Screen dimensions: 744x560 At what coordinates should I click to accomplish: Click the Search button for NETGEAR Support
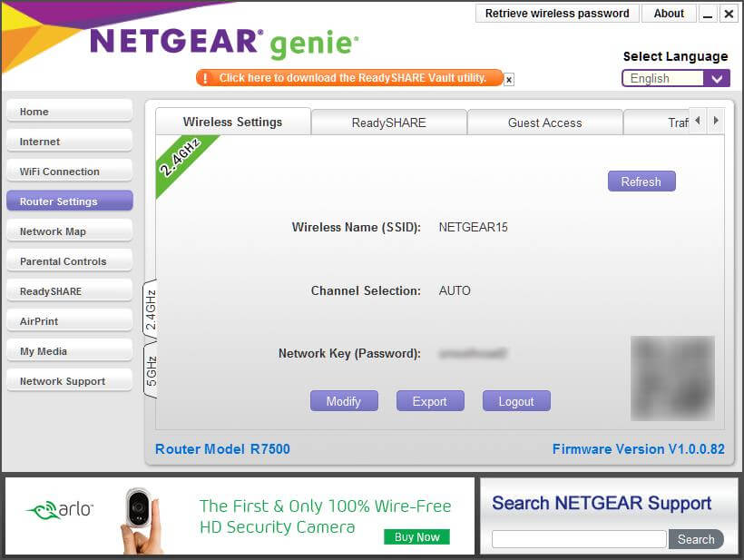696,539
